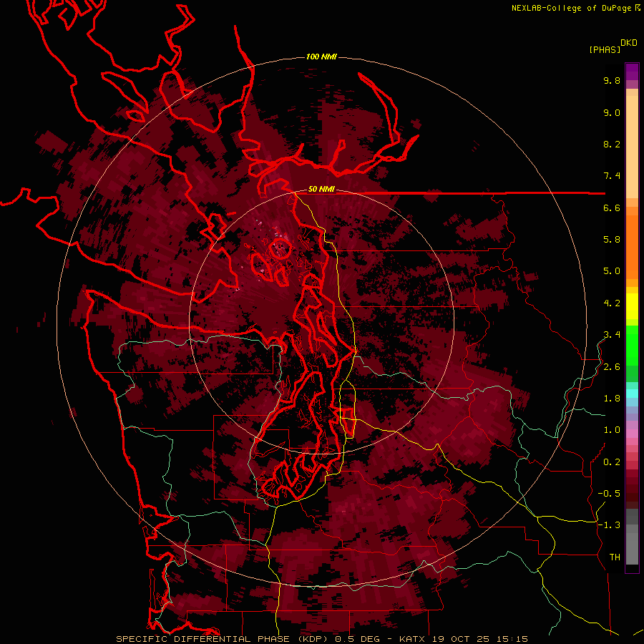Pick the bright green color bar segment near 3.4
644x644 pixels.
click(x=632, y=346)
